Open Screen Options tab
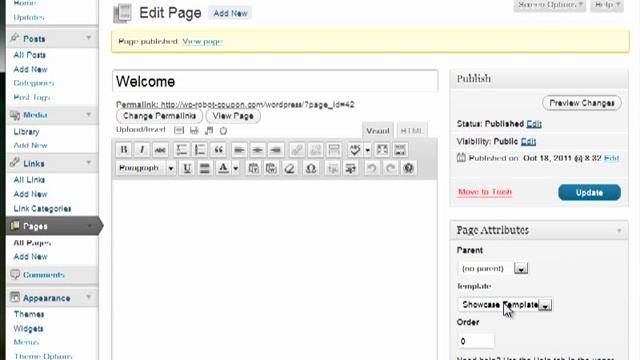640x360 pixels. tap(550, 5)
